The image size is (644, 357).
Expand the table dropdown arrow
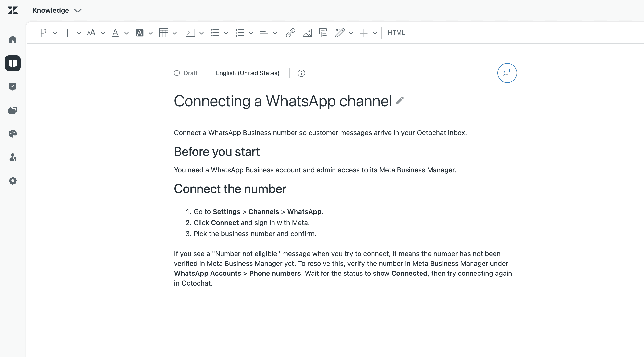[174, 33]
